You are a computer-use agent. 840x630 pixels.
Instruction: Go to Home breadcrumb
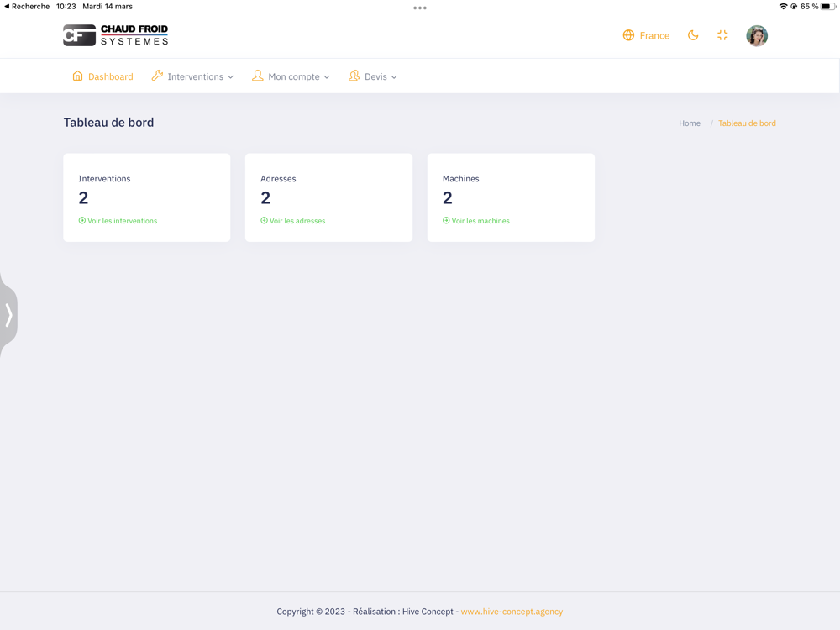[690, 123]
